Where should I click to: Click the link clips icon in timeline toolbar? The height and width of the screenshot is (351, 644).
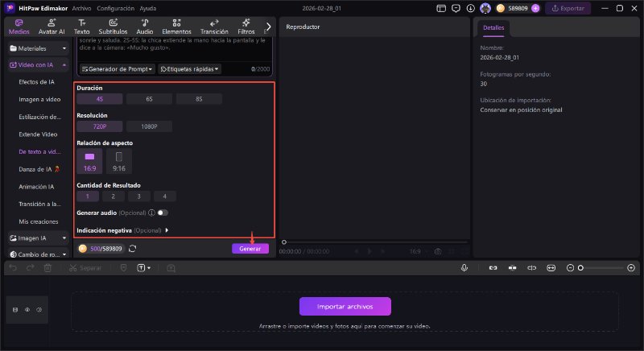[493, 267]
